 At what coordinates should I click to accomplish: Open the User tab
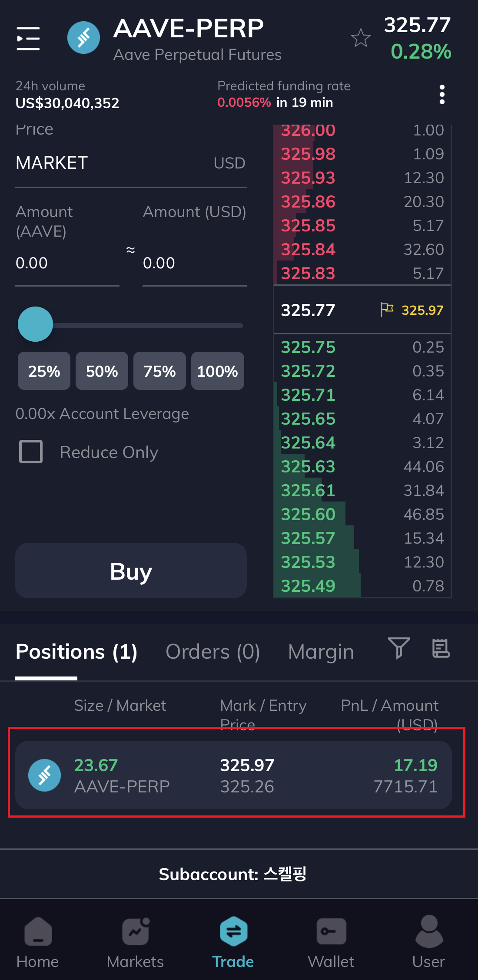point(429,941)
